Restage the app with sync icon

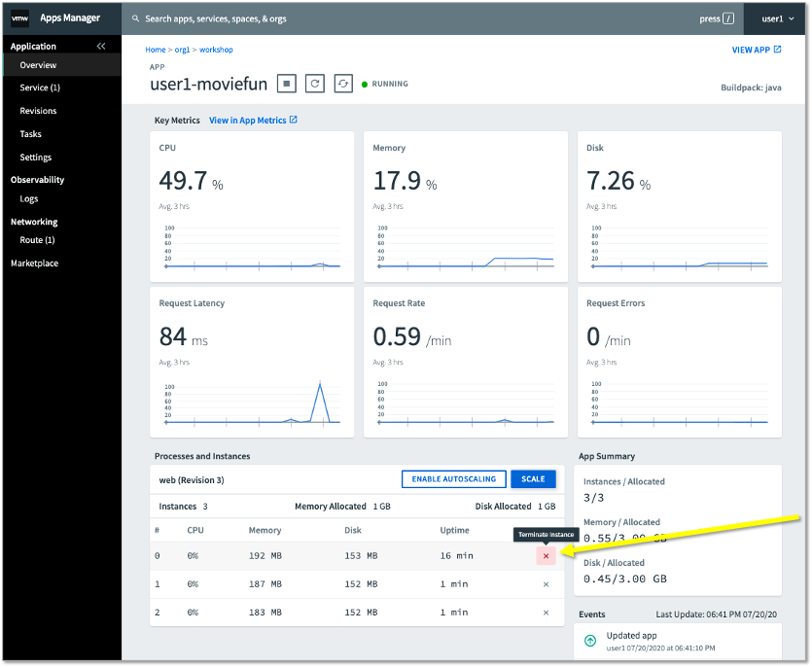tap(343, 84)
